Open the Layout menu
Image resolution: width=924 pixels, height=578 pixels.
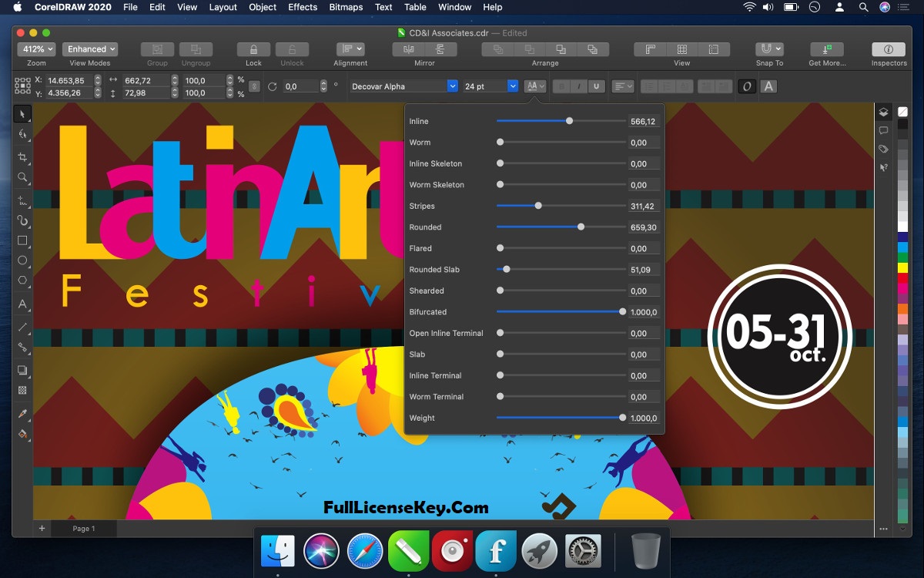[223, 7]
